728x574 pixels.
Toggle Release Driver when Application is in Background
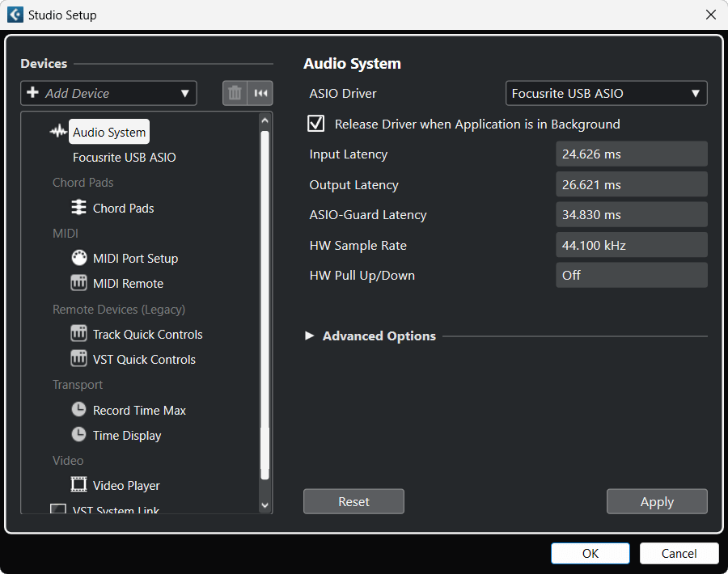point(316,124)
